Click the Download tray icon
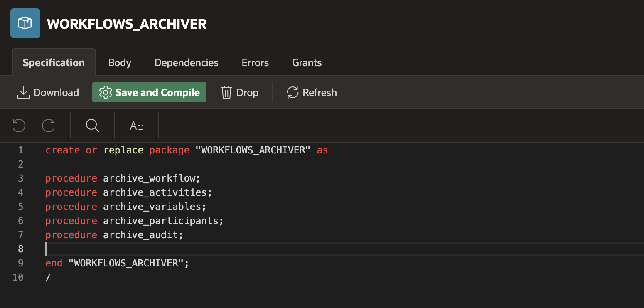 (x=24, y=92)
